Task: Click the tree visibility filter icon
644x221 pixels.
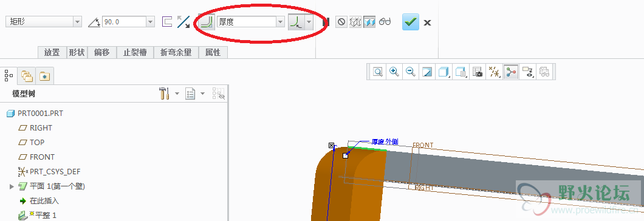Action: pos(219,93)
